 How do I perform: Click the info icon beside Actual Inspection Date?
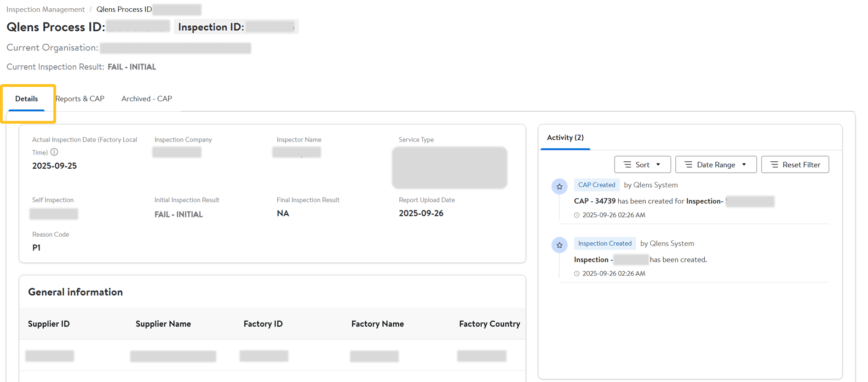(x=54, y=152)
